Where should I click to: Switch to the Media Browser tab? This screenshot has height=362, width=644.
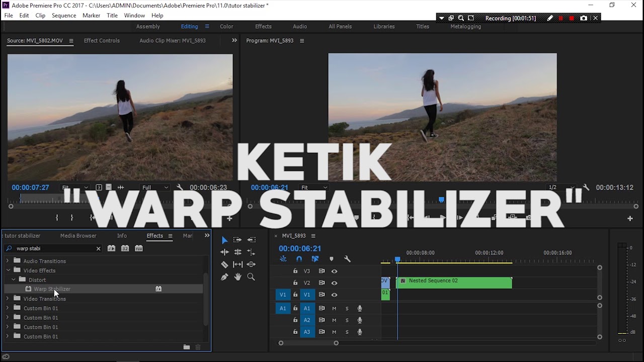point(78,236)
